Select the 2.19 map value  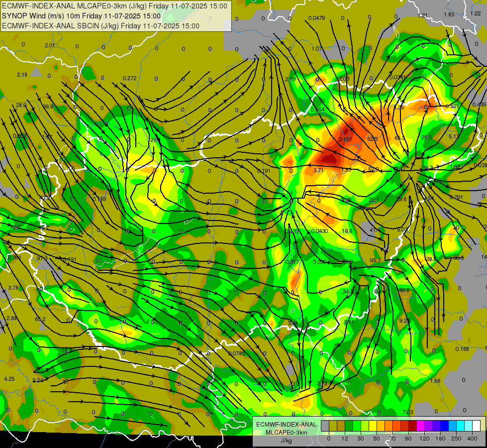(x=291, y=79)
